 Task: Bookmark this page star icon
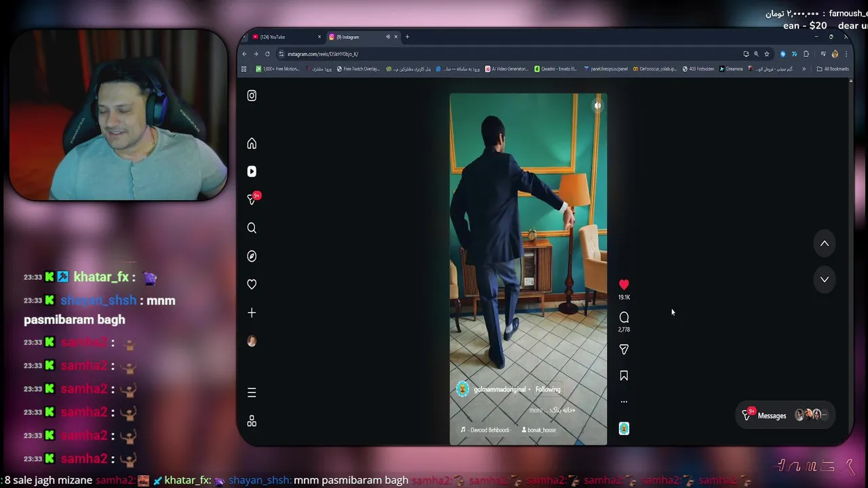pos(767,54)
